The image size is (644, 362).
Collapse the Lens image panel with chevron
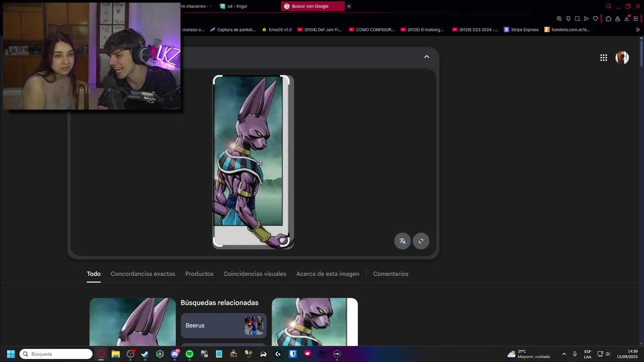click(x=427, y=57)
